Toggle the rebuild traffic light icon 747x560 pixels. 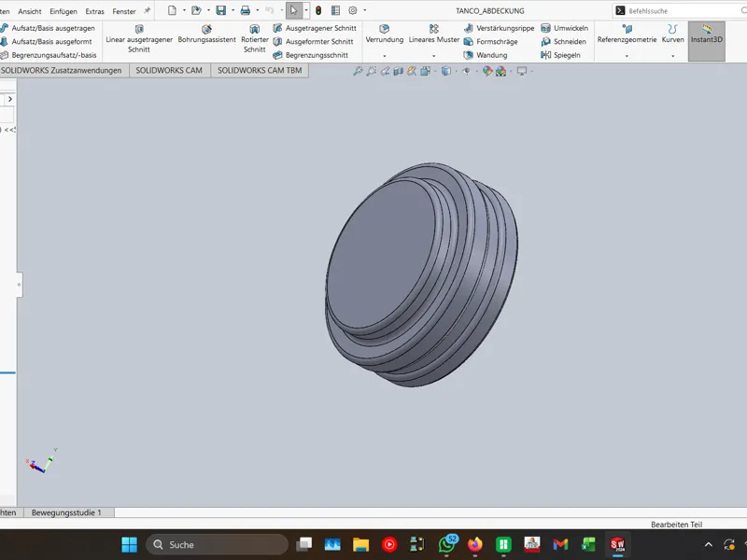pyautogui.click(x=318, y=10)
